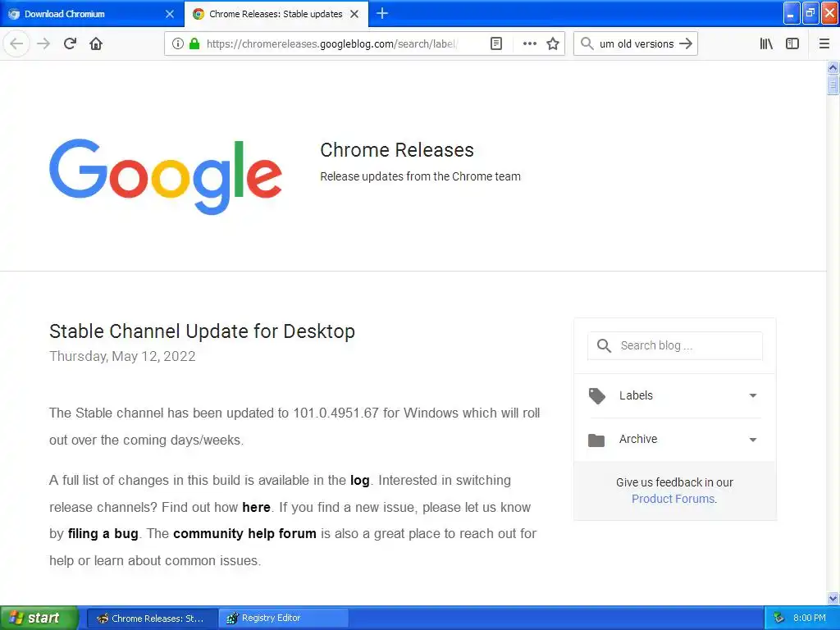Open a new tab with plus button
The image size is (840, 630).
point(382,13)
